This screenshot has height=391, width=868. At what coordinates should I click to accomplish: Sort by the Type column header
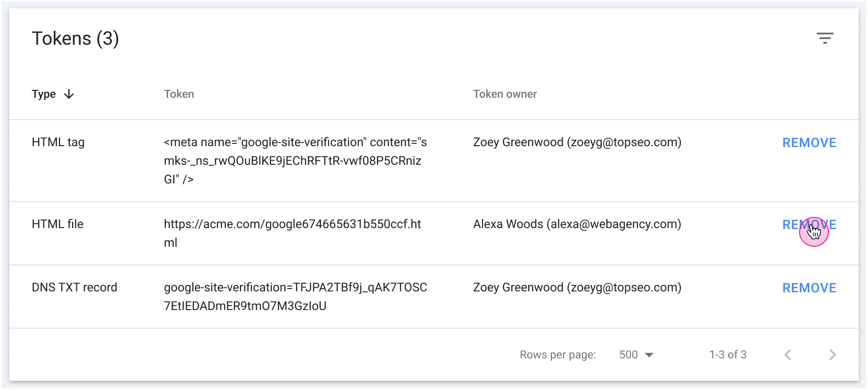[44, 94]
